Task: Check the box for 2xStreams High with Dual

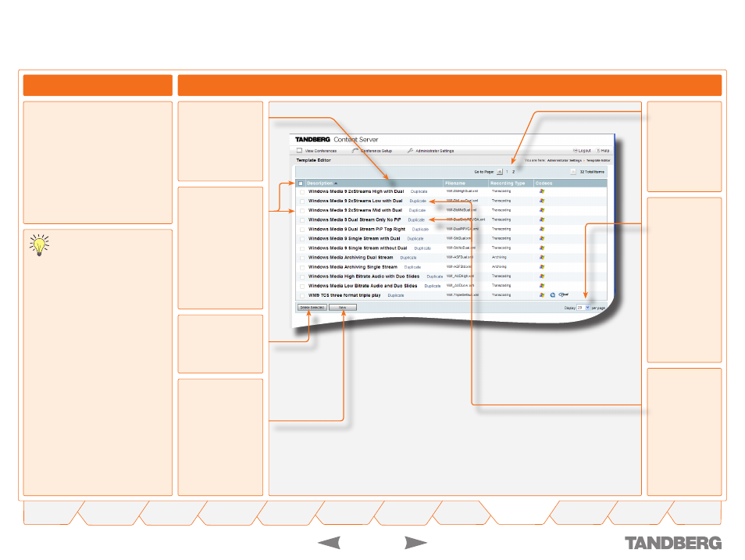Action: click(302, 191)
